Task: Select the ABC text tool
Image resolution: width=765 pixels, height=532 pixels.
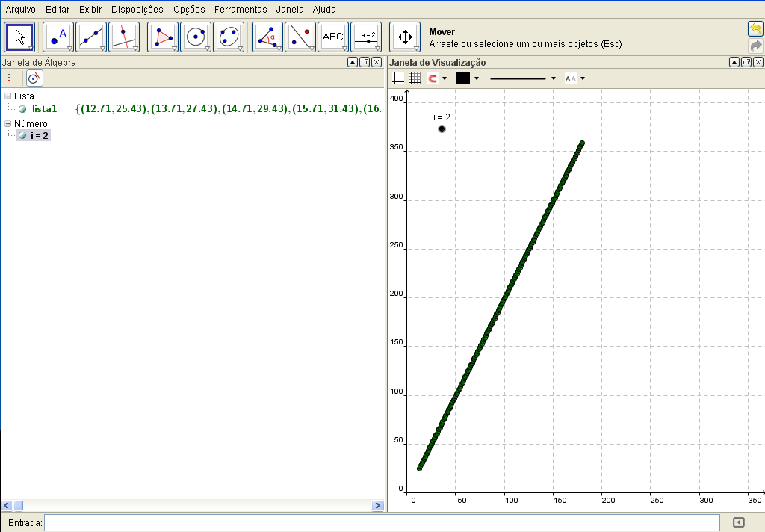Action: [x=333, y=37]
